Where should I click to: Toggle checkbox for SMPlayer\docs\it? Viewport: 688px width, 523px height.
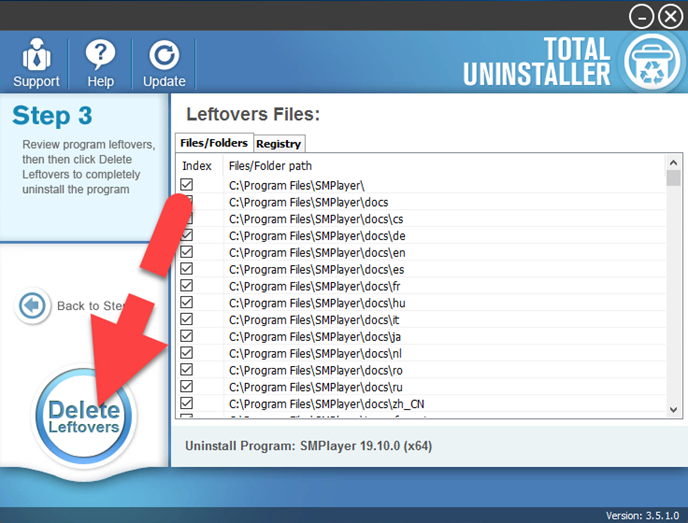coord(186,319)
